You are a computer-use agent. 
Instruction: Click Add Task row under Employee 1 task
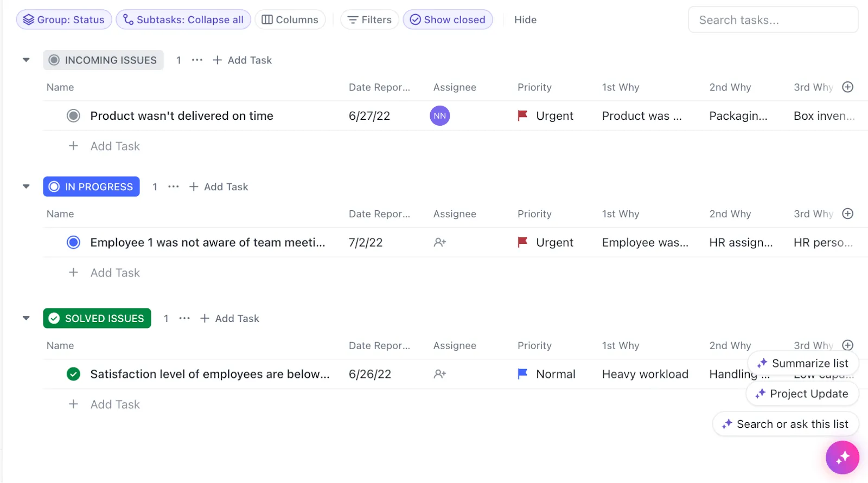(x=104, y=273)
